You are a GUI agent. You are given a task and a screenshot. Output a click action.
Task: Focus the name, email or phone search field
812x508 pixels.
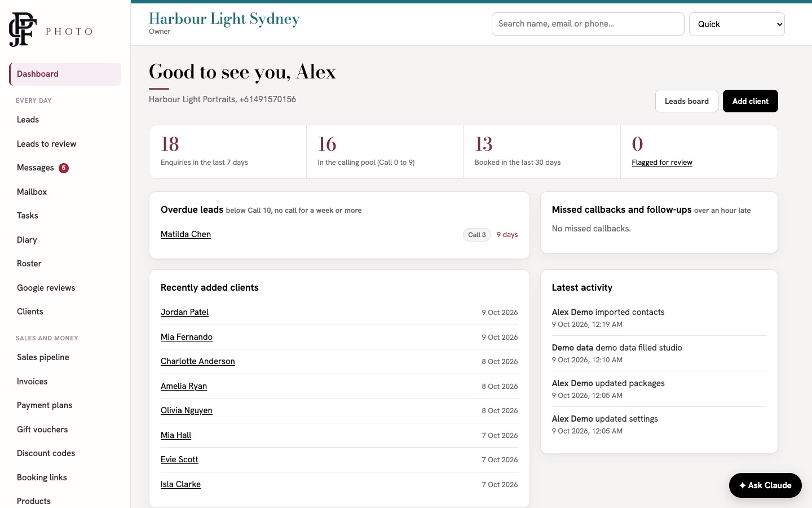pyautogui.click(x=588, y=24)
